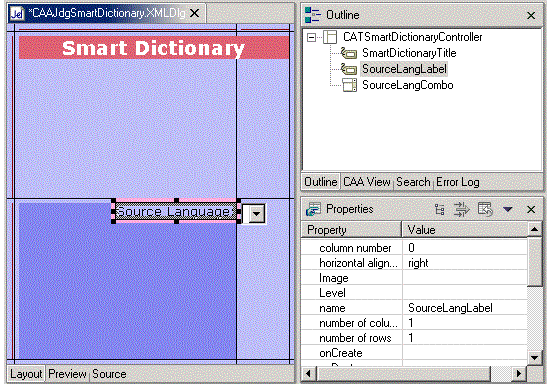
Task: Edit the name value SourceLangLabel
Action: tap(465, 308)
